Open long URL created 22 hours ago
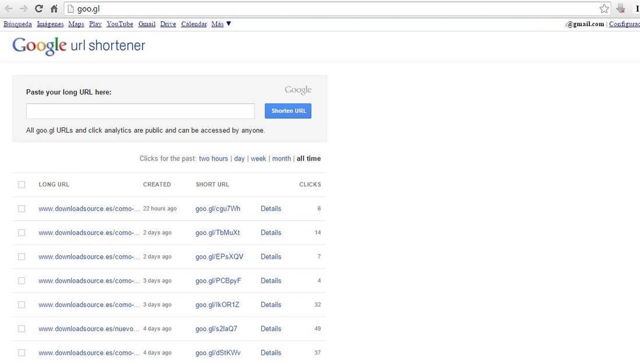 (89, 209)
